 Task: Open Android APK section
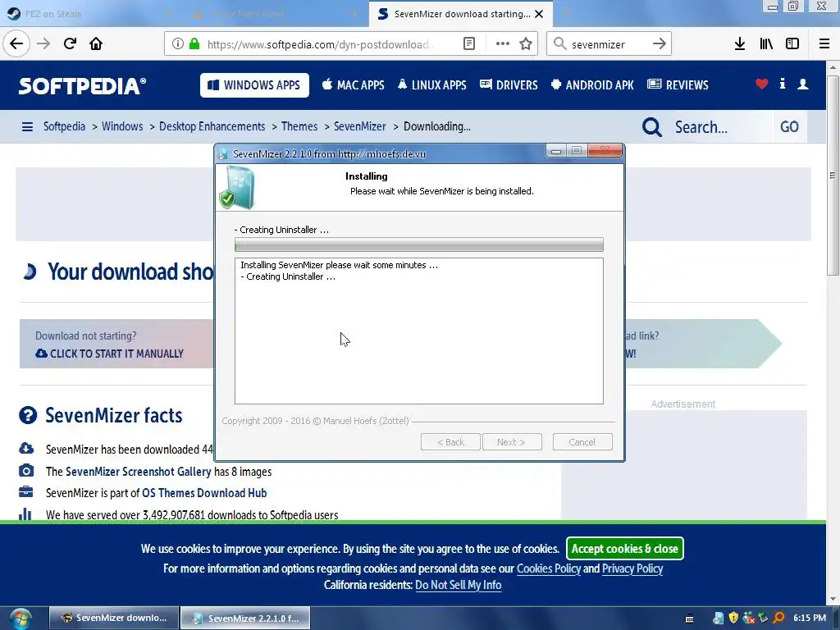(592, 85)
